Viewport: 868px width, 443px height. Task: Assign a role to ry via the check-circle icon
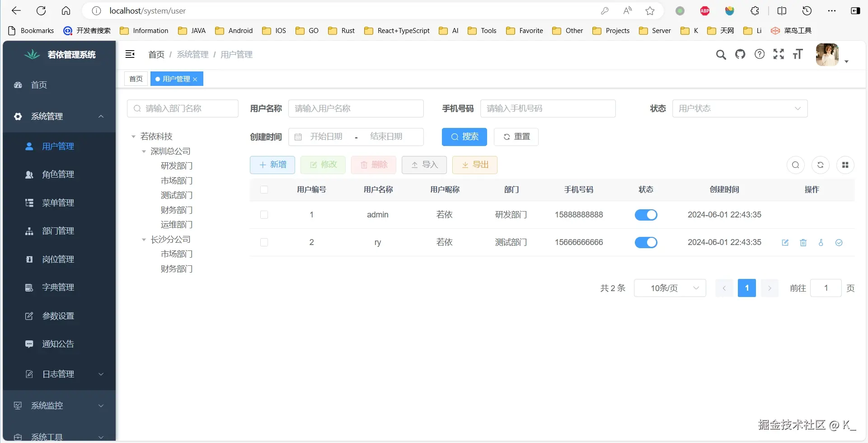click(x=839, y=243)
